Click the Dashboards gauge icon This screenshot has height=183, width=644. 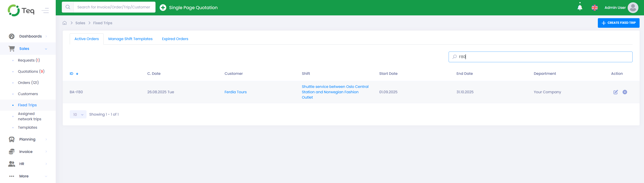coord(11,36)
